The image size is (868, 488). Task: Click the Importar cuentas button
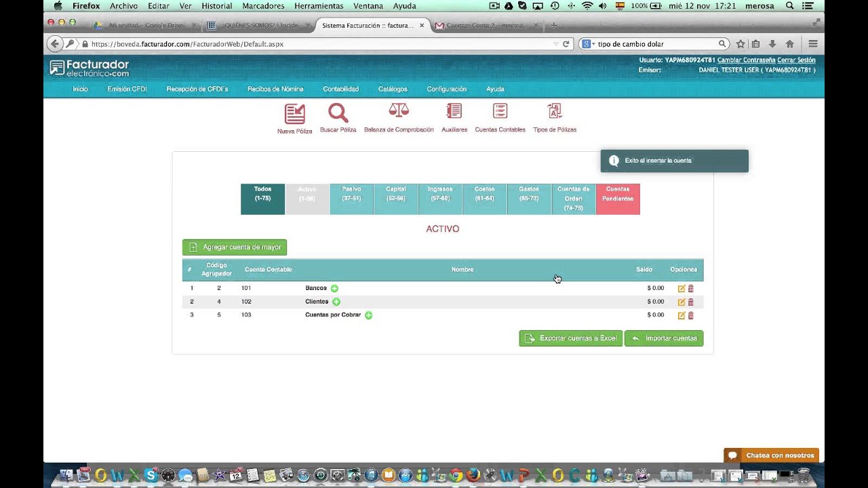(x=664, y=338)
